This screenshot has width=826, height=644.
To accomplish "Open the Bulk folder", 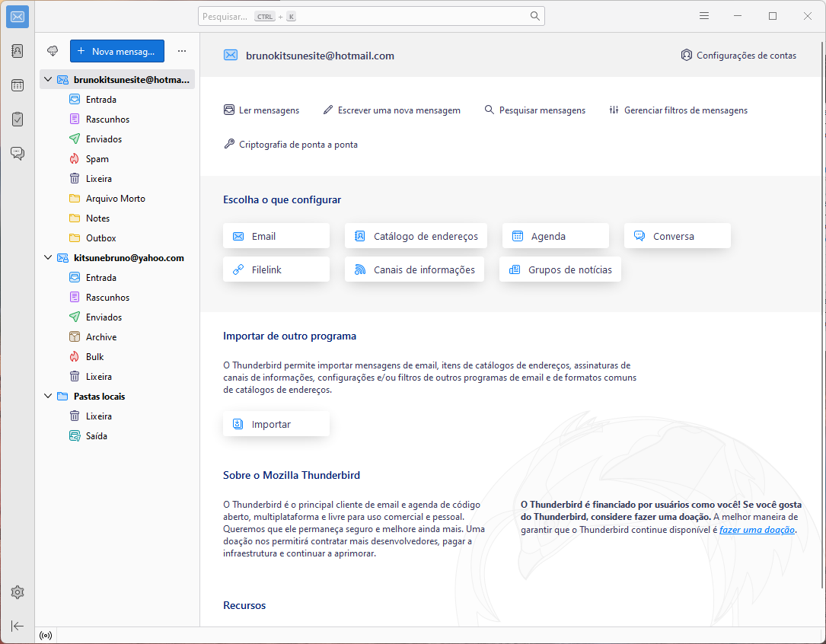I will pos(117,356).
